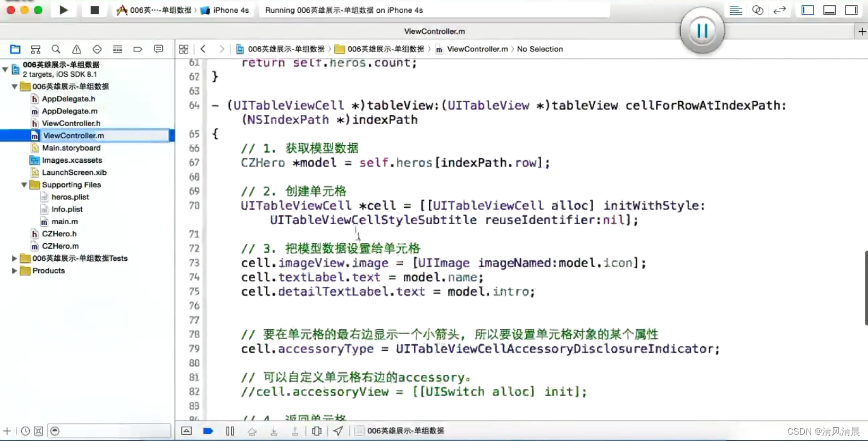Expand the Products group
Image resolution: width=868 pixels, height=441 pixels.
click(14, 271)
